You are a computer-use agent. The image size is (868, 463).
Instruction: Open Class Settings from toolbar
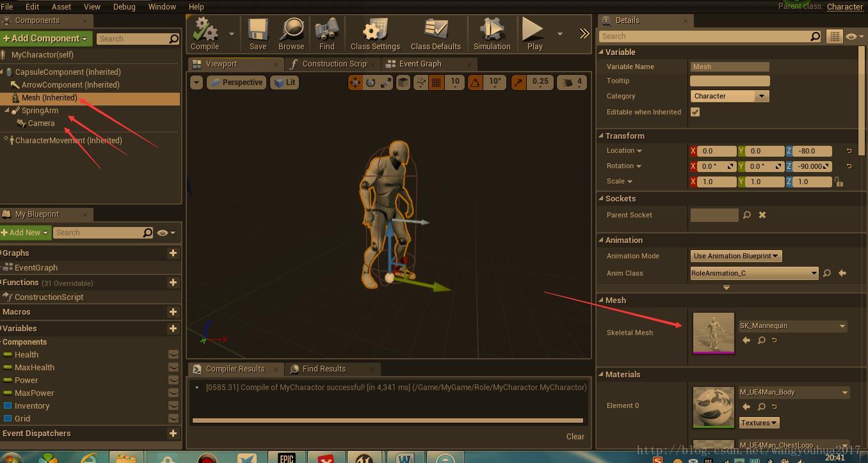coord(375,33)
